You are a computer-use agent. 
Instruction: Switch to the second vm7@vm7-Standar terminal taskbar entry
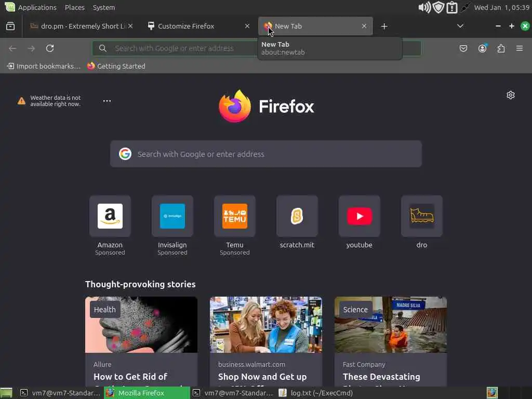tap(232, 393)
